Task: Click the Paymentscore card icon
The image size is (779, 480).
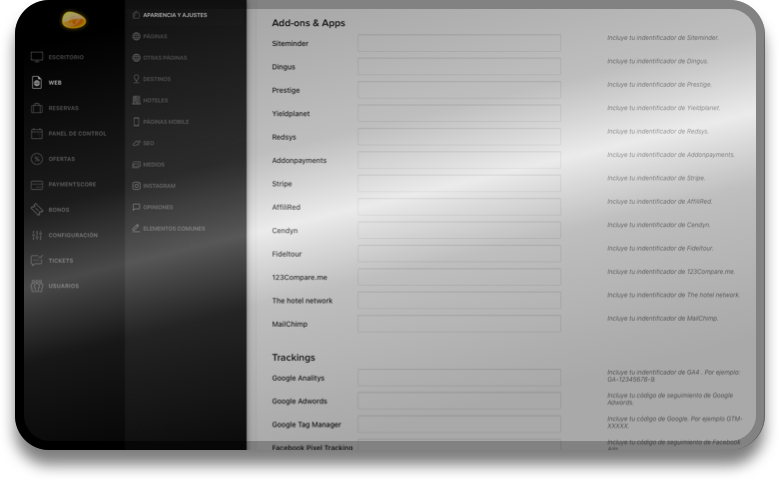Action: pos(37,184)
